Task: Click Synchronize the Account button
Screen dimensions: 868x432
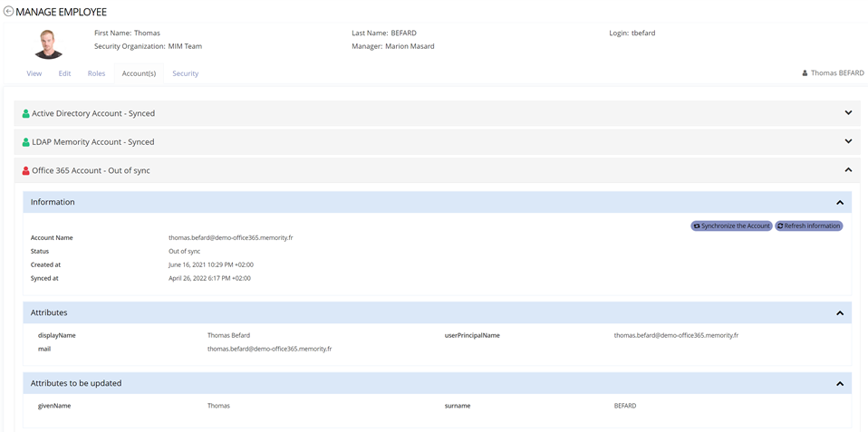Action: pyautogui.click(x=731, y=226)
